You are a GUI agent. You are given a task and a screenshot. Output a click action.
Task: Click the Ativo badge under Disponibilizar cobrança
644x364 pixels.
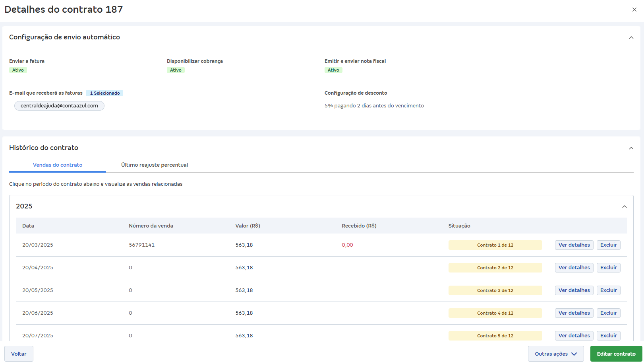tap(176, 70)
